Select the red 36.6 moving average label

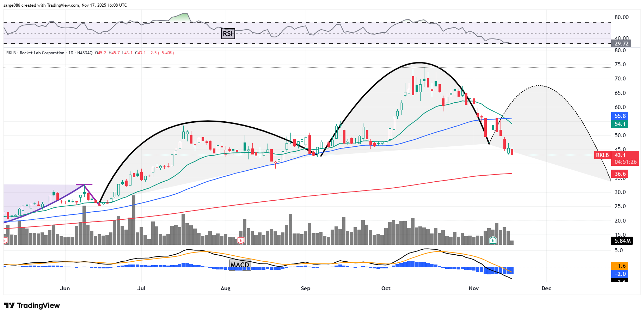coord(620,174)
